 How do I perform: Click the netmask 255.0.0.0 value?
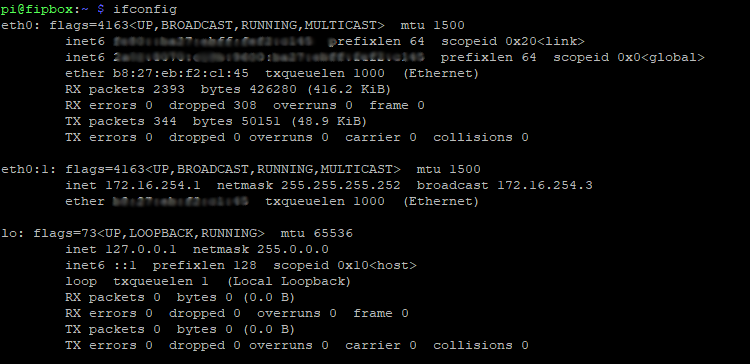(293, 249)
